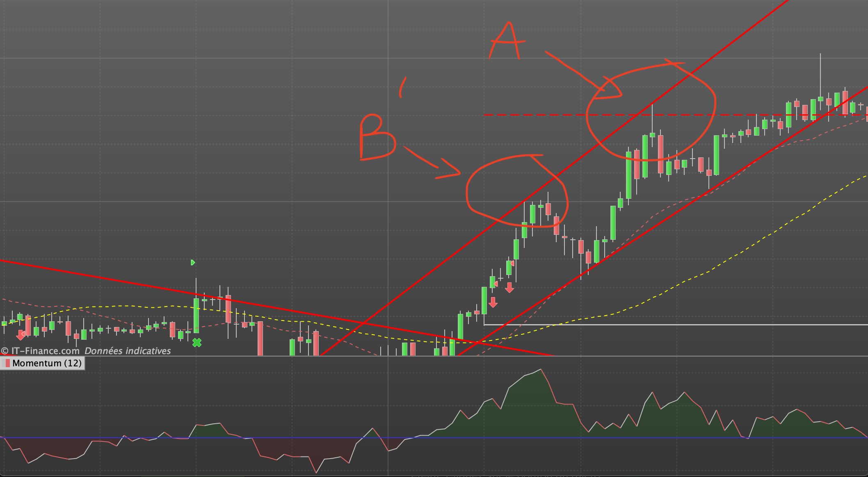Viewport: 868px width, 477px height.
Task: Click the green triangle entry marker
Action: click(193, 262)
